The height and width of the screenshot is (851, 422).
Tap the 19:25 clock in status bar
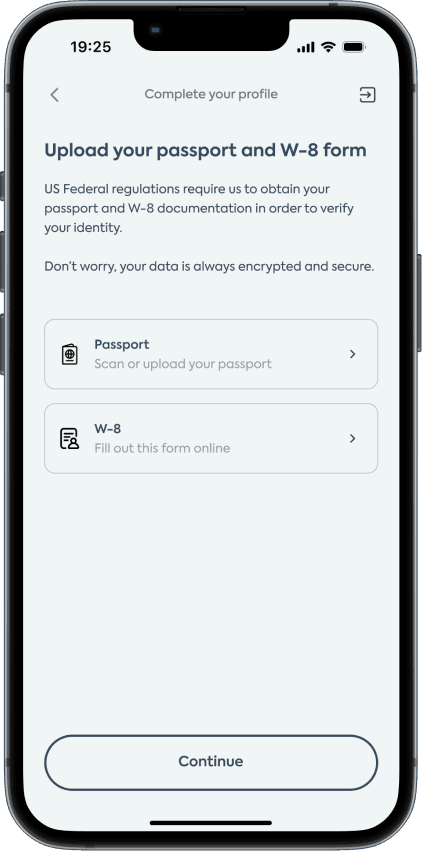pyautogui.click(x=91, y=47)
